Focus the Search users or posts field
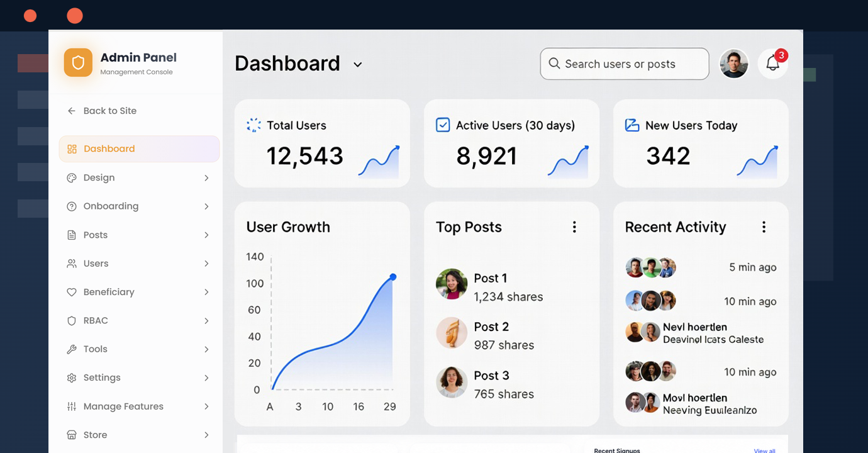 pyautogui.click(x=625, y=64)
